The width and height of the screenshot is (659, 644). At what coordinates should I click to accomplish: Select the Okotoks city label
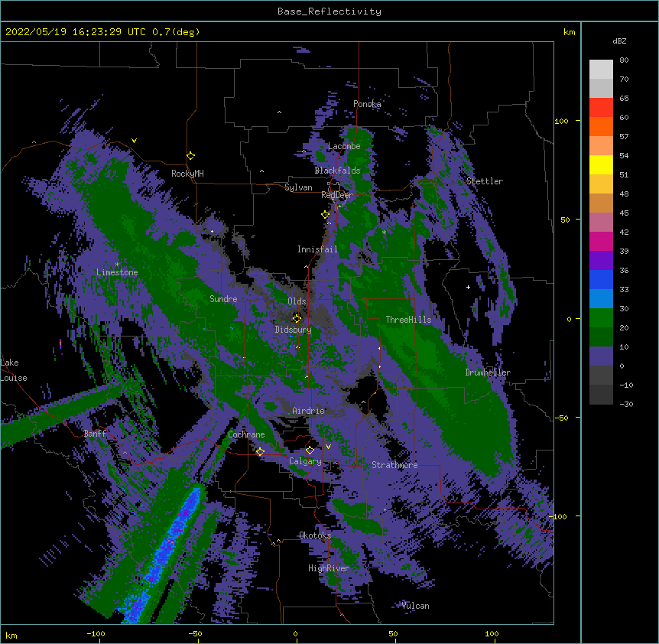point(315,535)
